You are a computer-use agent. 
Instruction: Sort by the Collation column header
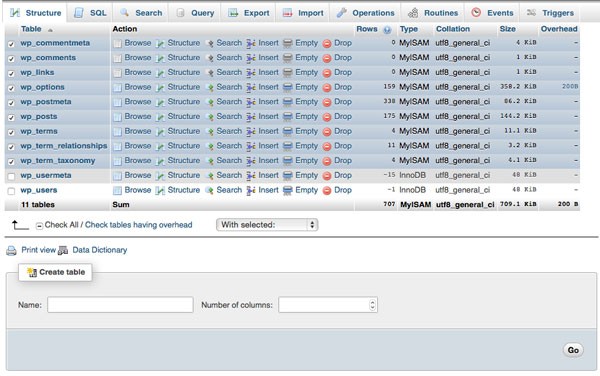click(453, 29)
